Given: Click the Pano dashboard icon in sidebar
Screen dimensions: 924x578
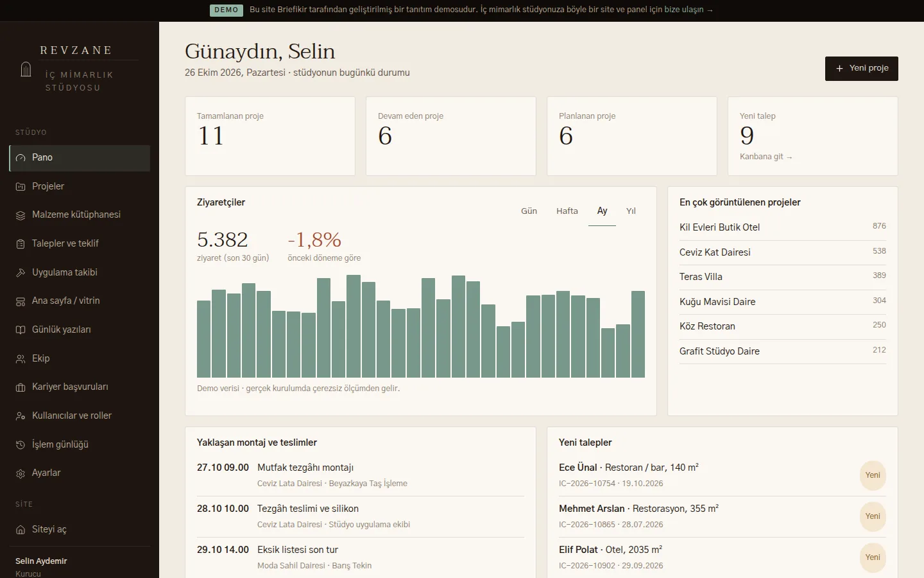Looking at the screenshot, I should (x=21, y=158).
